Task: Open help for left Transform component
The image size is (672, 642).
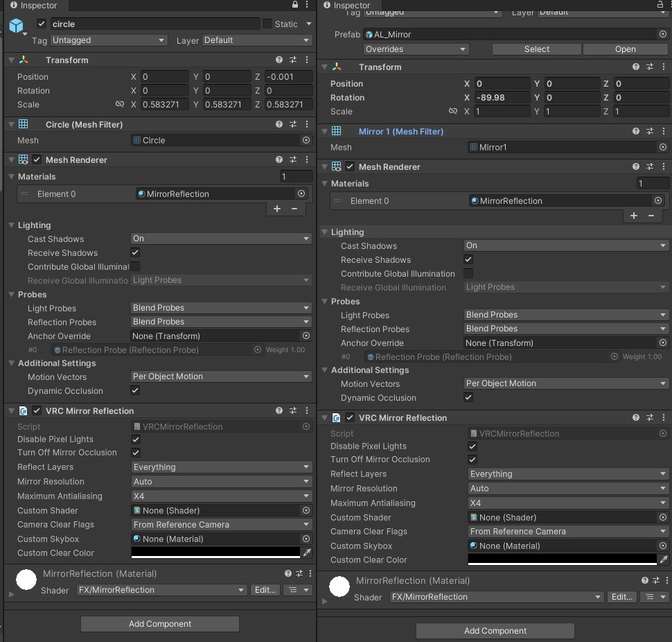Action: (279, 60)
